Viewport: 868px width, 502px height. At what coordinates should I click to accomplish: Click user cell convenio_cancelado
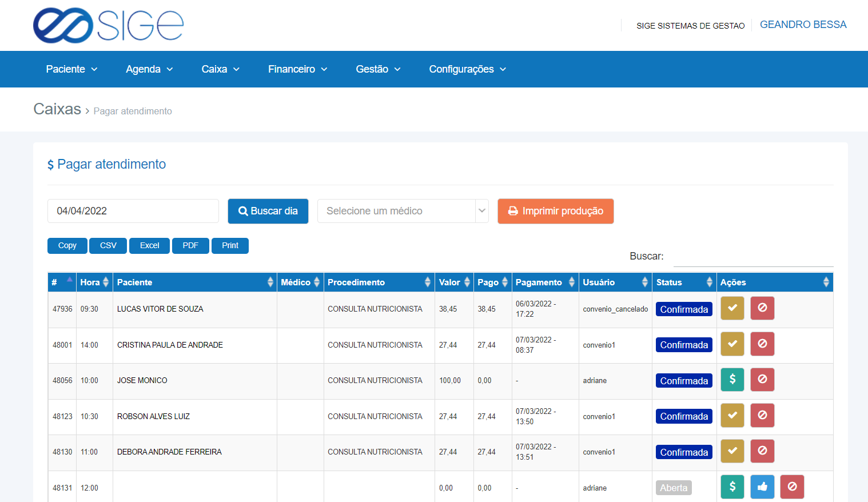(x=615, y=309)
